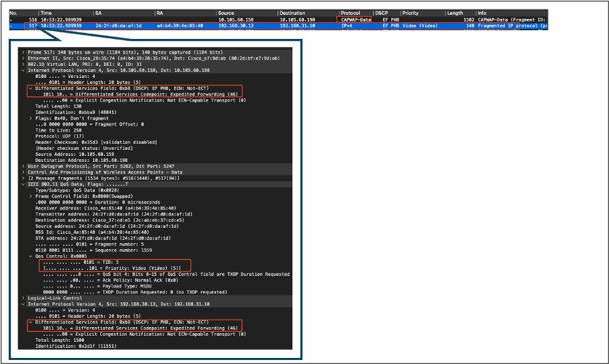Click destination 192.168.31.10 in packet 517 row

tap(297, 26)
